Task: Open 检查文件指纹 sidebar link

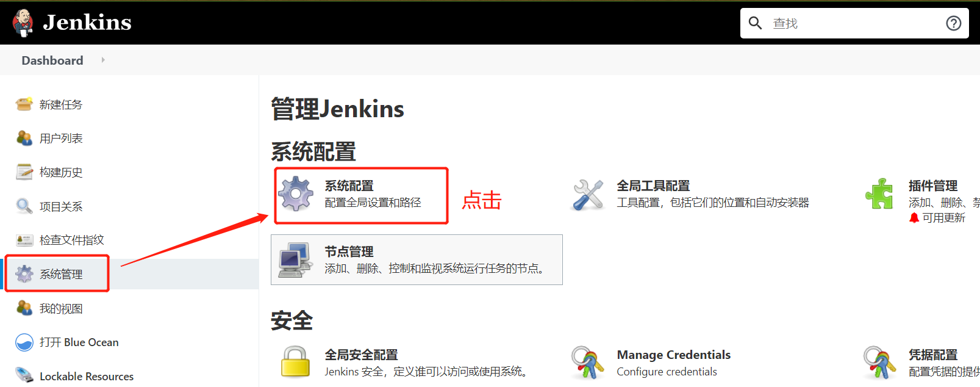Action: coord(72,240)
